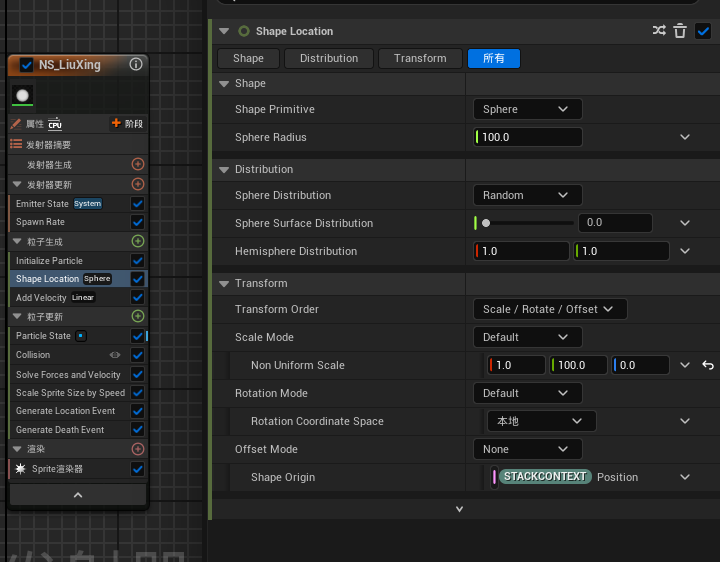Viewport: 720px width, 562px height.
Task: Open emitter properties pencil icon
Action: tap(16, 124)
